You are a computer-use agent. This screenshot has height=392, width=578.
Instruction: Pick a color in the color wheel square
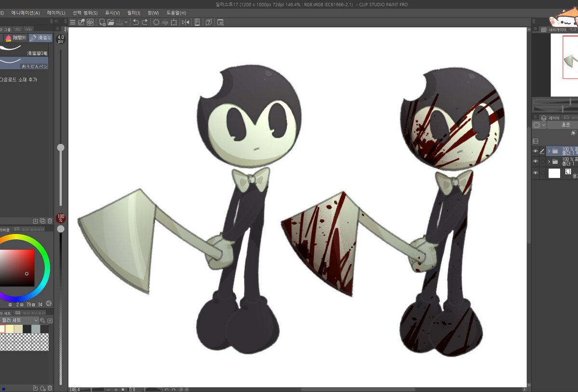[x=17, y=268]
